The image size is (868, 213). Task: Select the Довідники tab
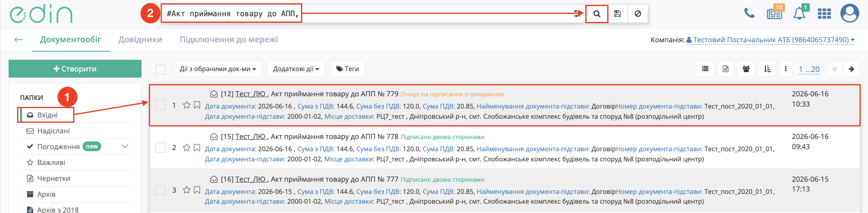pyautogui.click(x=140, y=39)
